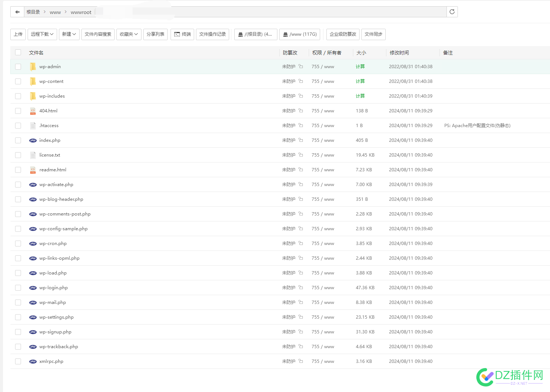Click the license.txt file icon
Image resolution: width=550 pixels, height=392 pixels.
coord(33,155)
